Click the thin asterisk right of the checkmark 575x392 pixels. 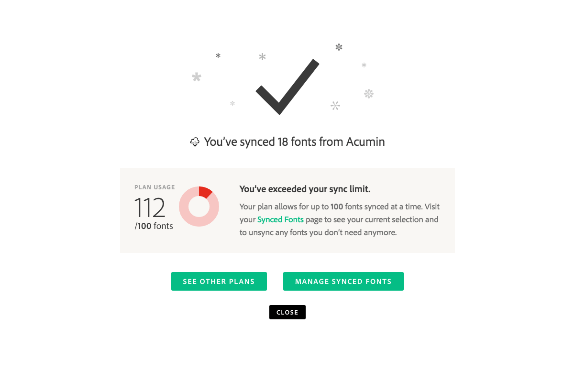[335, 106]
